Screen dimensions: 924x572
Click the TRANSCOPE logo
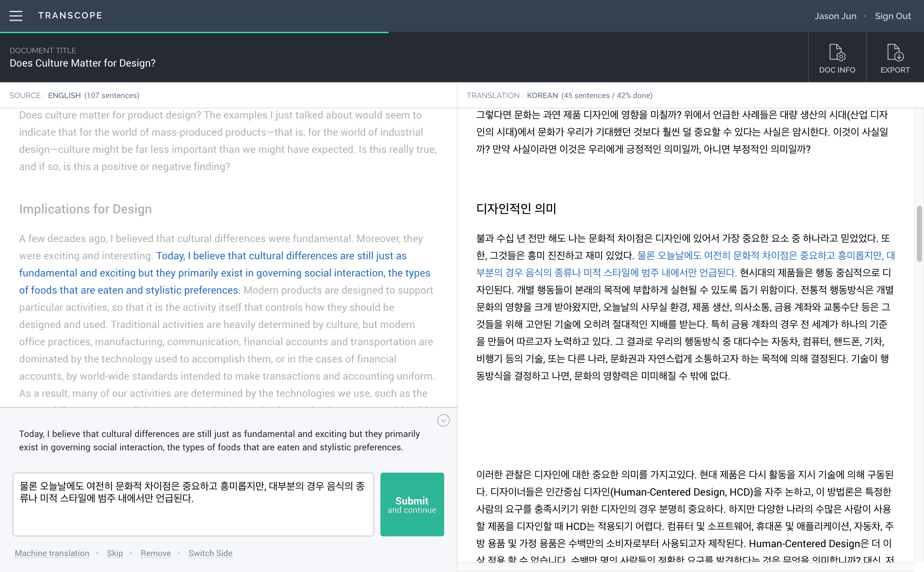click(70, 16)
